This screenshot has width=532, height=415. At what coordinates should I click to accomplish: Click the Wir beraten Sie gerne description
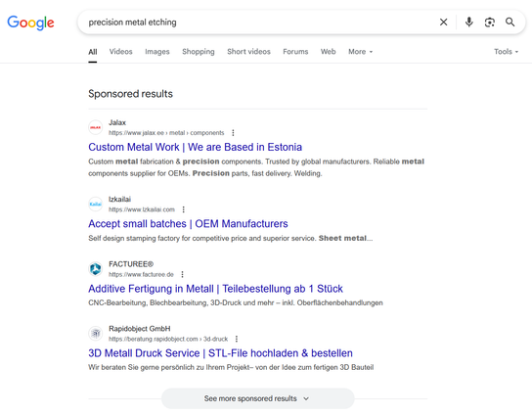(x=231, y=367)
